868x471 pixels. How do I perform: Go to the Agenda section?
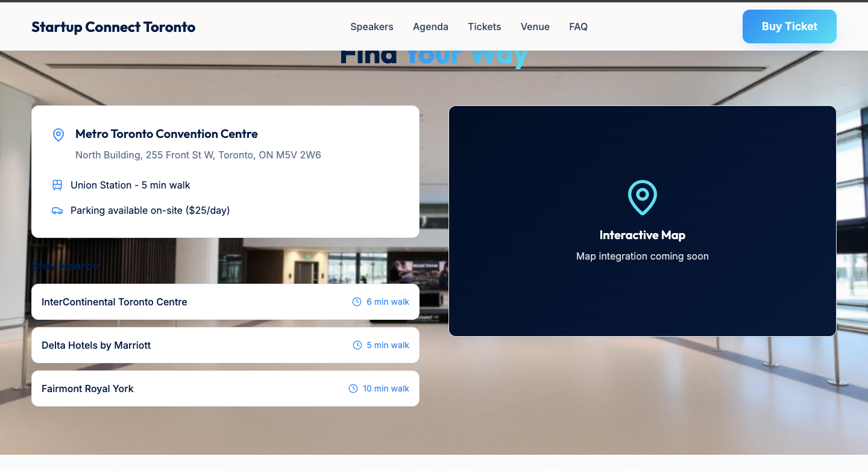[x=430, y=27]
